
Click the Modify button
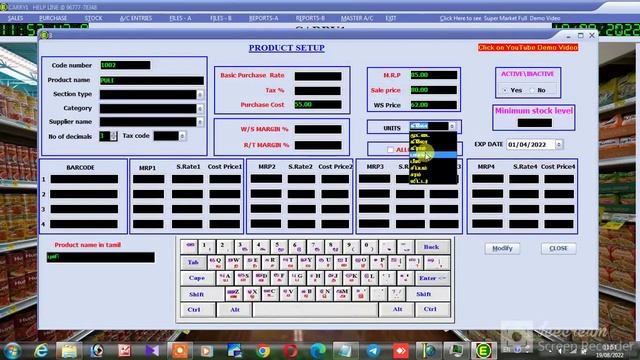502,248
